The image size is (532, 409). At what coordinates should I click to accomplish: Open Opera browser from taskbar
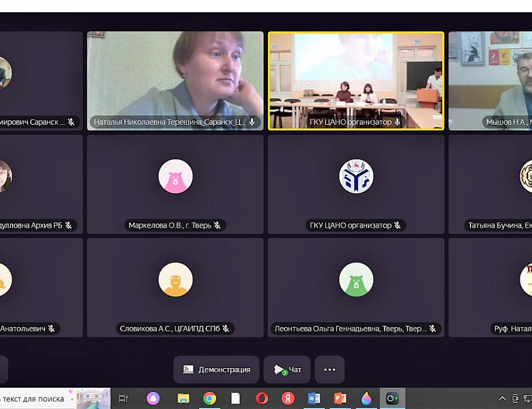click(x=262, y=399)
